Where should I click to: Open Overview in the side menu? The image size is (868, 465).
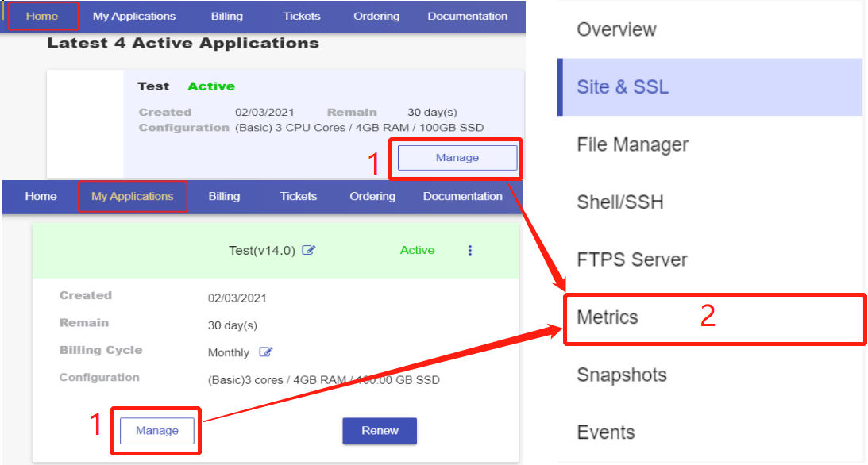[616, 29]
